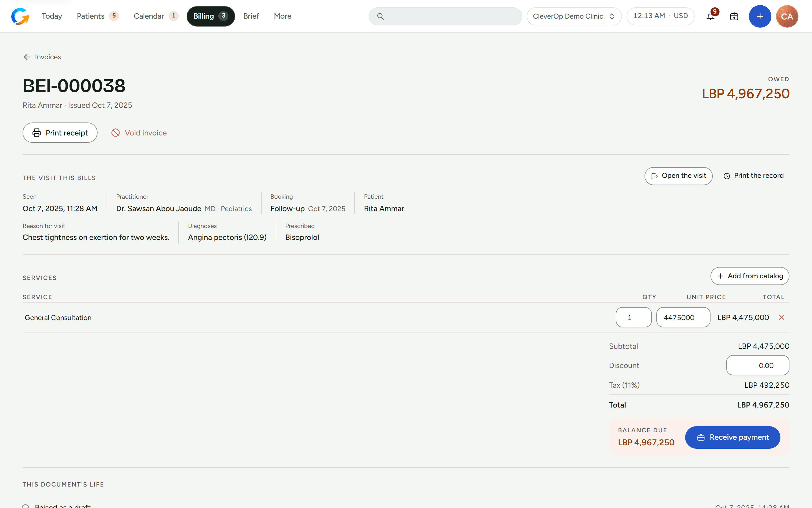Click Receive payment button
Screen dimensions: 812x508
coord(732,437)
